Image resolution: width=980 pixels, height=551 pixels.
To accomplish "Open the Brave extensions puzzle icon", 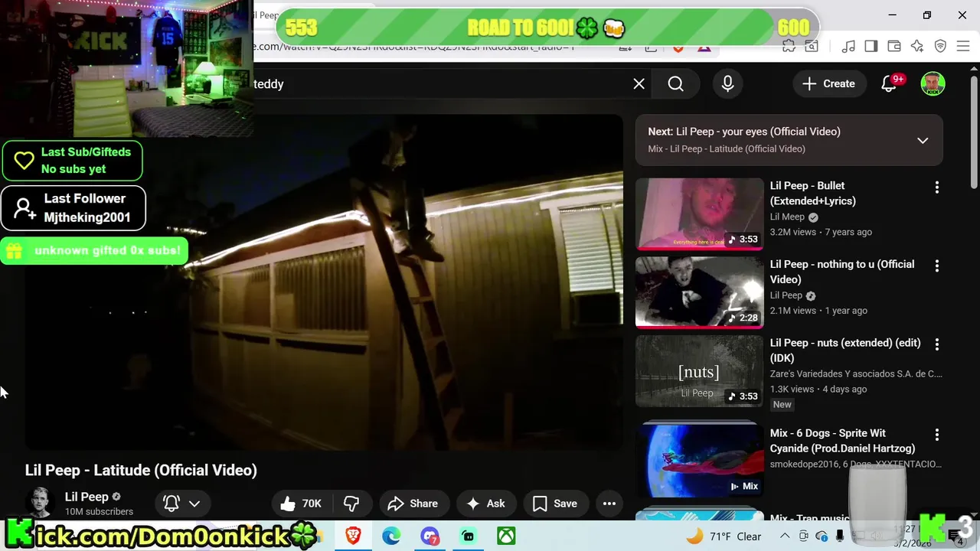I will click(789, 47).
